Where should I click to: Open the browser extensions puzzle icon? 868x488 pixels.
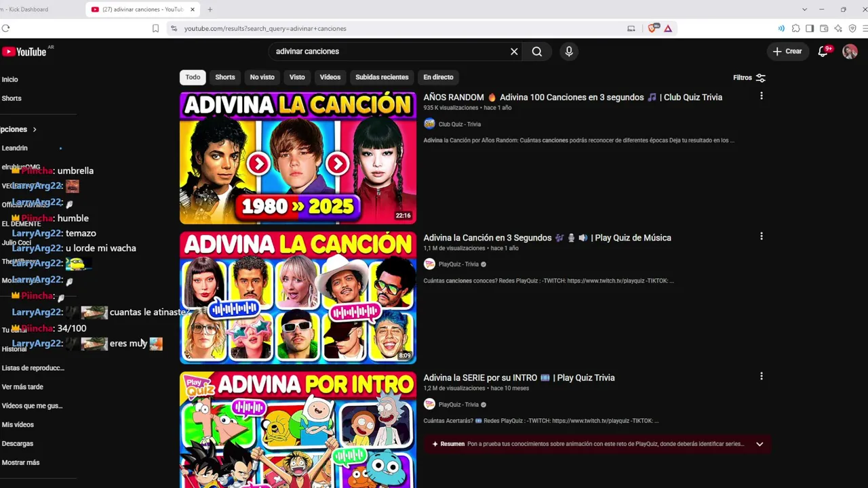[x=796, y=28]
